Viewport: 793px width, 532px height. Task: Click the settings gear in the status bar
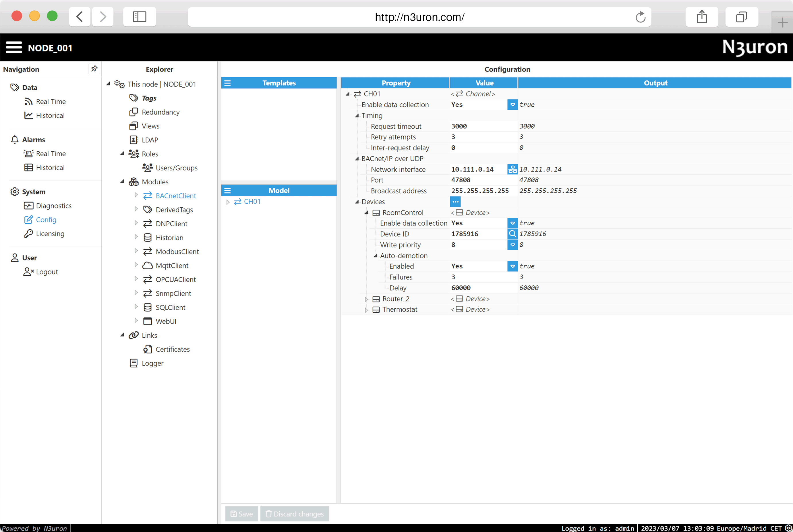788,528
